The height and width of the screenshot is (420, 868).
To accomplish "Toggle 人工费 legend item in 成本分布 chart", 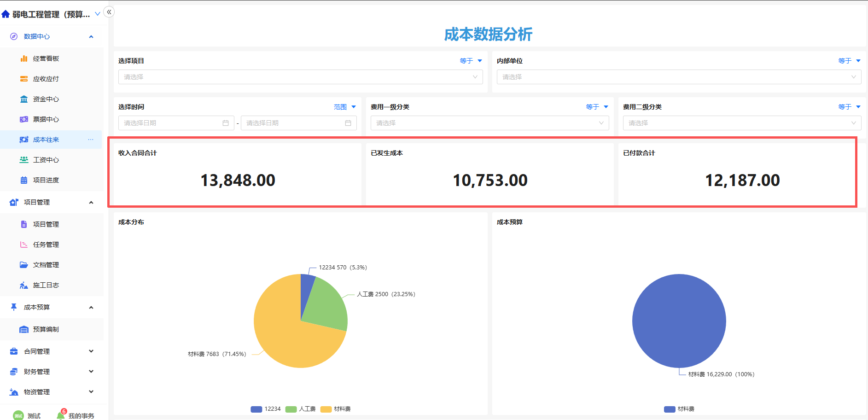I will (x=301, y=409).
